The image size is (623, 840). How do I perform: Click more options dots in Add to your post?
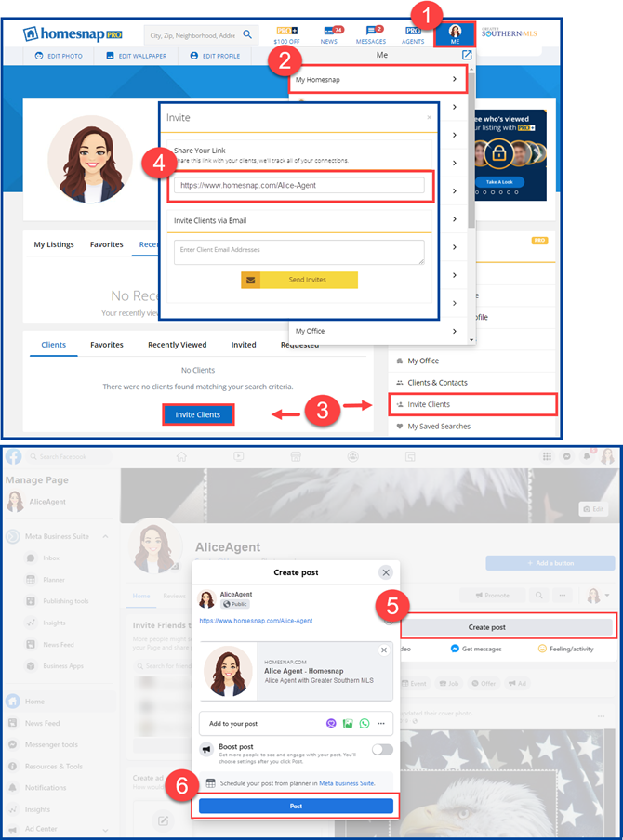pos(381,724)
